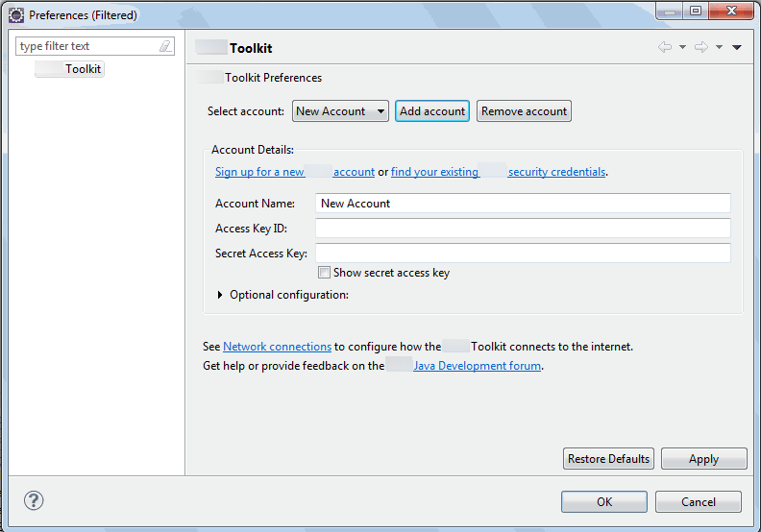761x532 pixels.
Task: Open the back history dropdown arrow
Action: tap(682, 47)
